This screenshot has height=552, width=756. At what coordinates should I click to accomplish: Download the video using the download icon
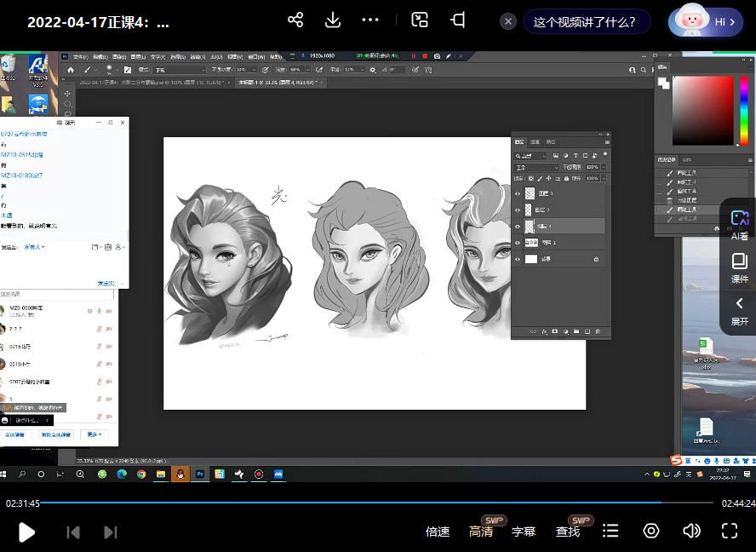(333, 20)
